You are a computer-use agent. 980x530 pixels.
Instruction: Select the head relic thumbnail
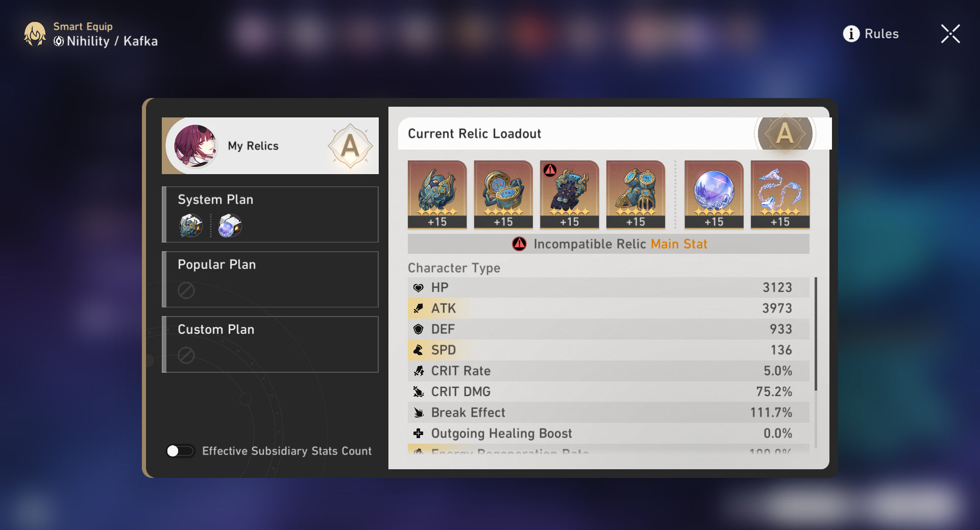click(437, 194)
